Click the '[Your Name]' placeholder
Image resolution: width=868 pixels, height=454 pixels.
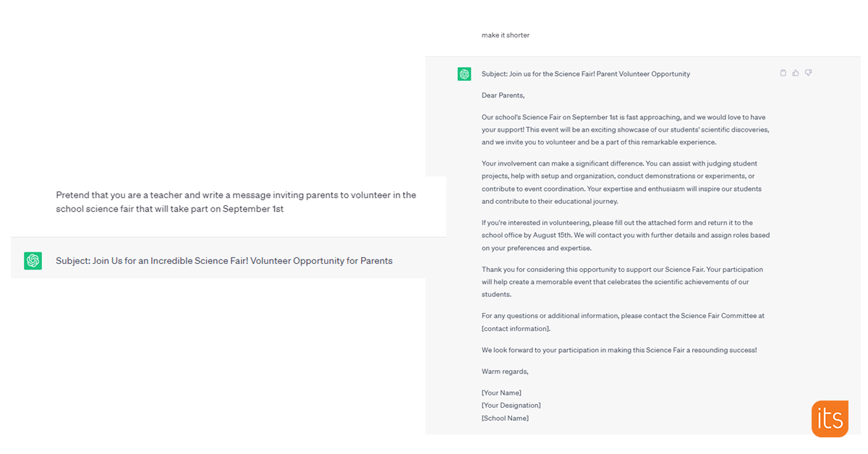501,393
